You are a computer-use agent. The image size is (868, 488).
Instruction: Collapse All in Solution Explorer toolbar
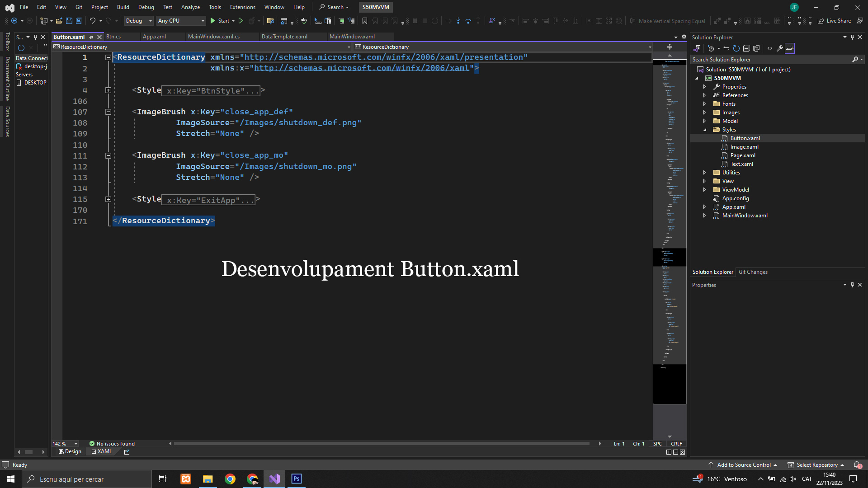[746, 48]
